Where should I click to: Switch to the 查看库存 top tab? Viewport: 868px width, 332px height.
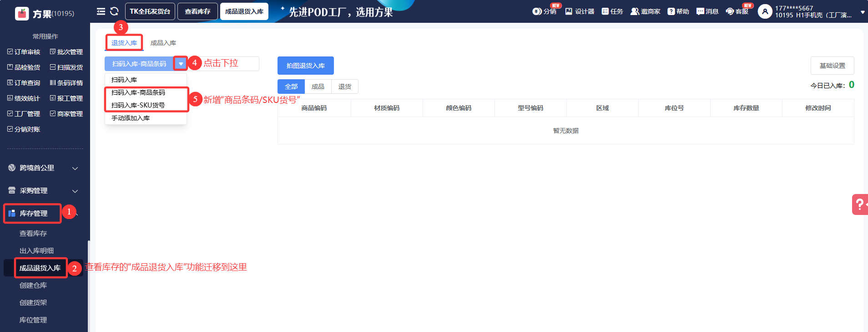[x=197, y=11]
